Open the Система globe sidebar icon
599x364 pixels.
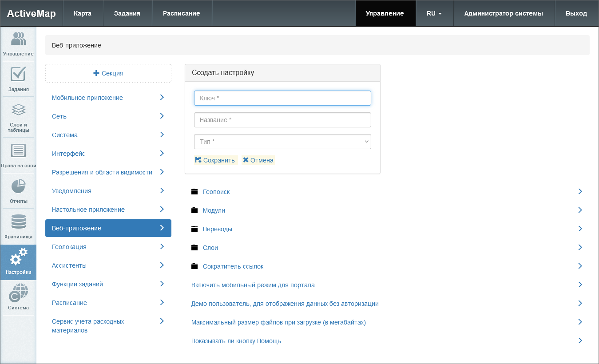pos(18,293)
